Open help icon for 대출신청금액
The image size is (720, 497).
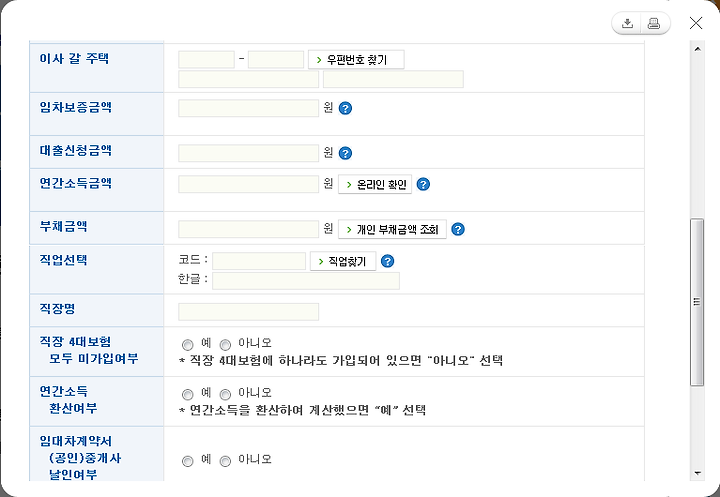pos(345,153)
